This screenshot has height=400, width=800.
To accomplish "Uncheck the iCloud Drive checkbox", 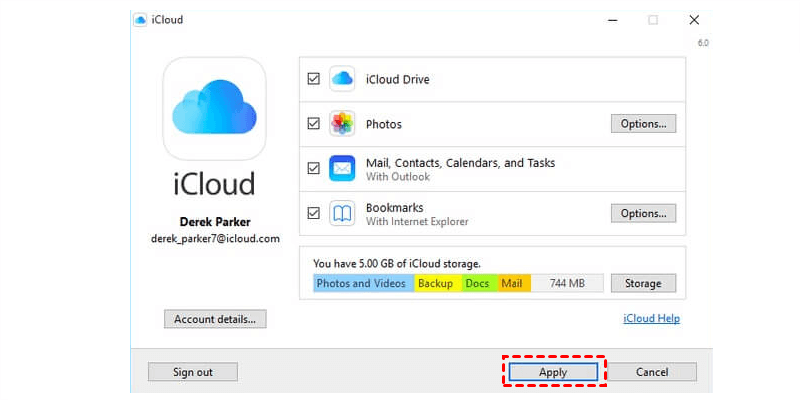I will click(x=314, y=79).
